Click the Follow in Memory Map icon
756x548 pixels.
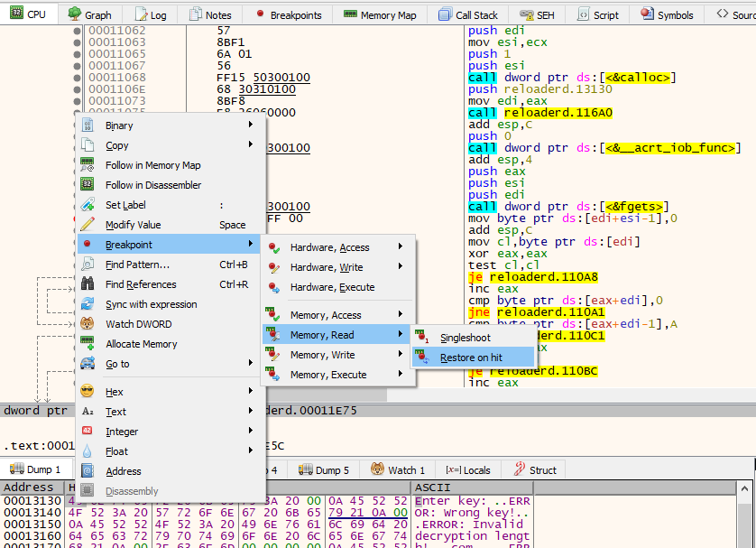pyautogui.click(x=88, y=165)
